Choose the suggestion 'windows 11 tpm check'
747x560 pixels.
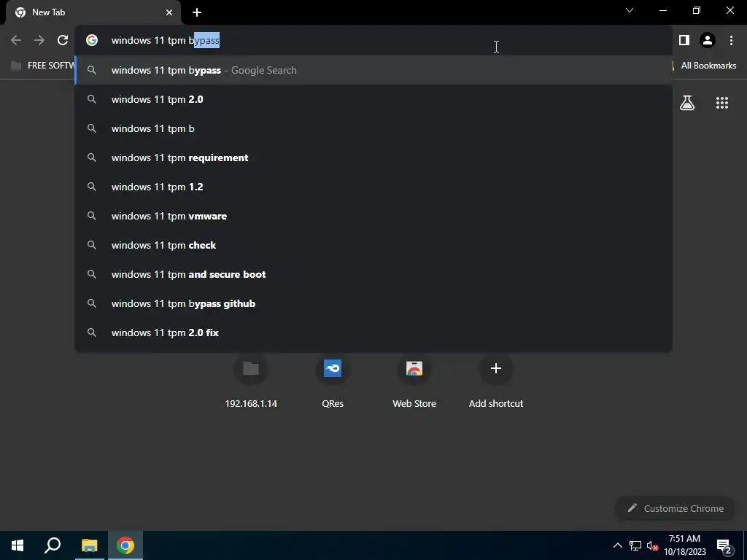pos(373,245)
